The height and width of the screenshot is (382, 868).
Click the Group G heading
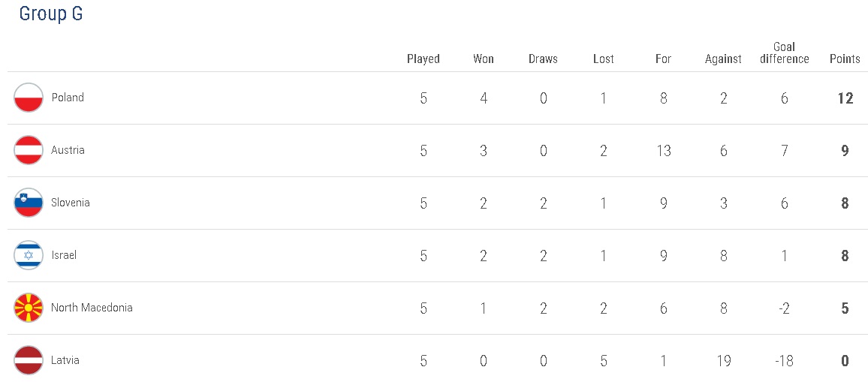point(51,14)
